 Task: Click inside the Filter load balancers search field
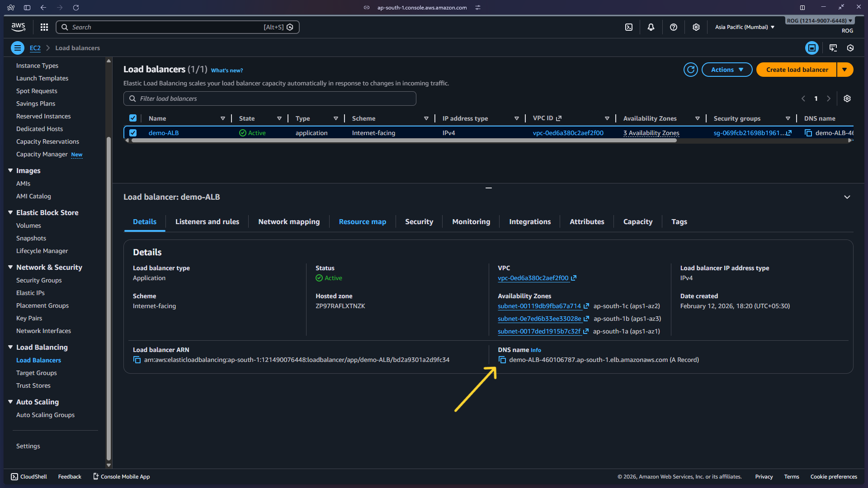point(269,99)
